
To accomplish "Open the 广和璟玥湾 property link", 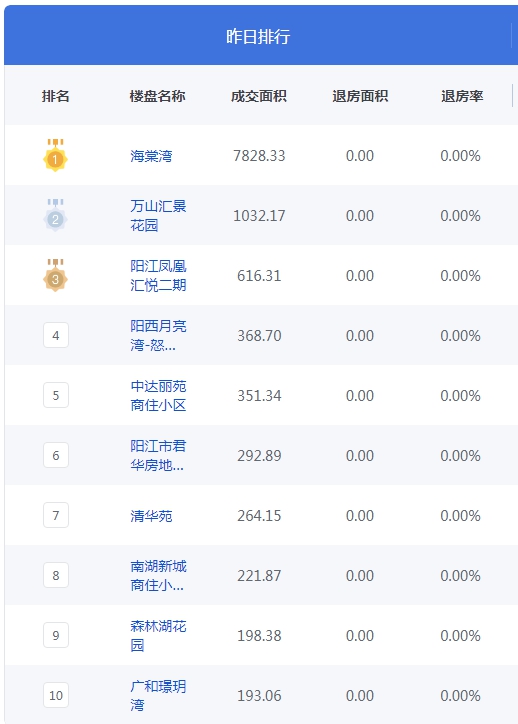I will (158, 696).
